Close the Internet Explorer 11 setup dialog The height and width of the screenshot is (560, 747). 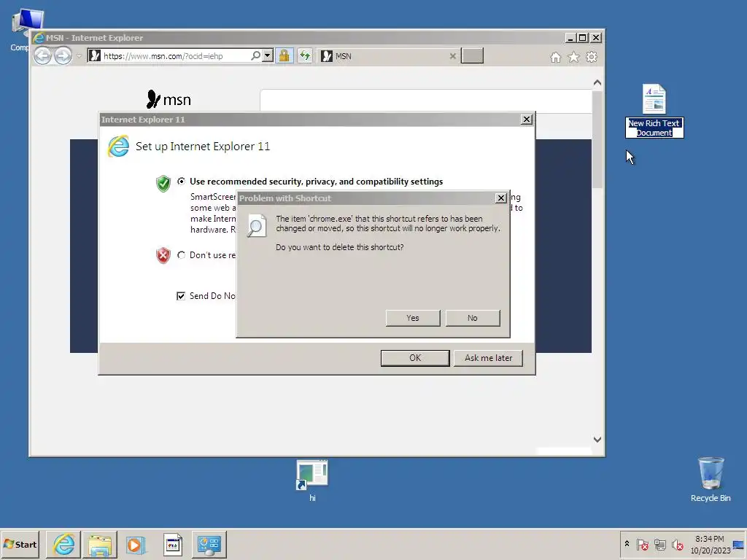pos(527,120)
